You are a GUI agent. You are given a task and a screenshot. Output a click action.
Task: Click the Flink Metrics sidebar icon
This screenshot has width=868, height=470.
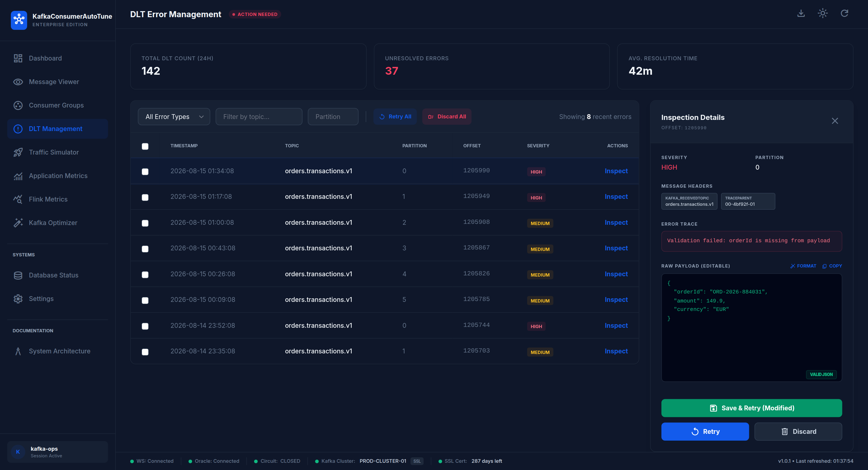click(18, 199)
